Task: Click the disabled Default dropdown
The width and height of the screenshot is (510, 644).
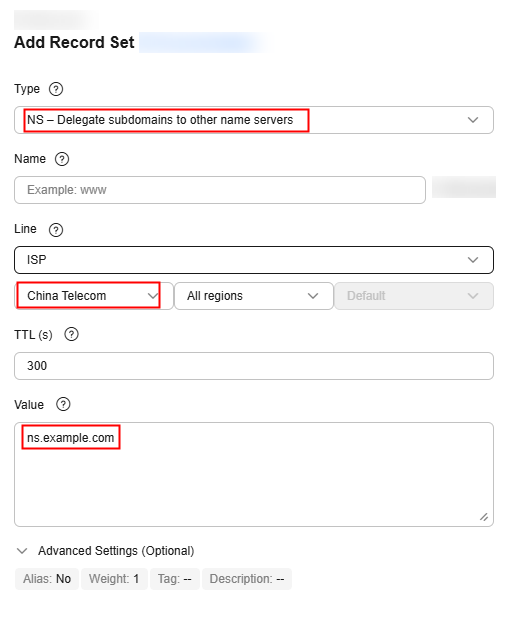Action: (x=414, y=296)
